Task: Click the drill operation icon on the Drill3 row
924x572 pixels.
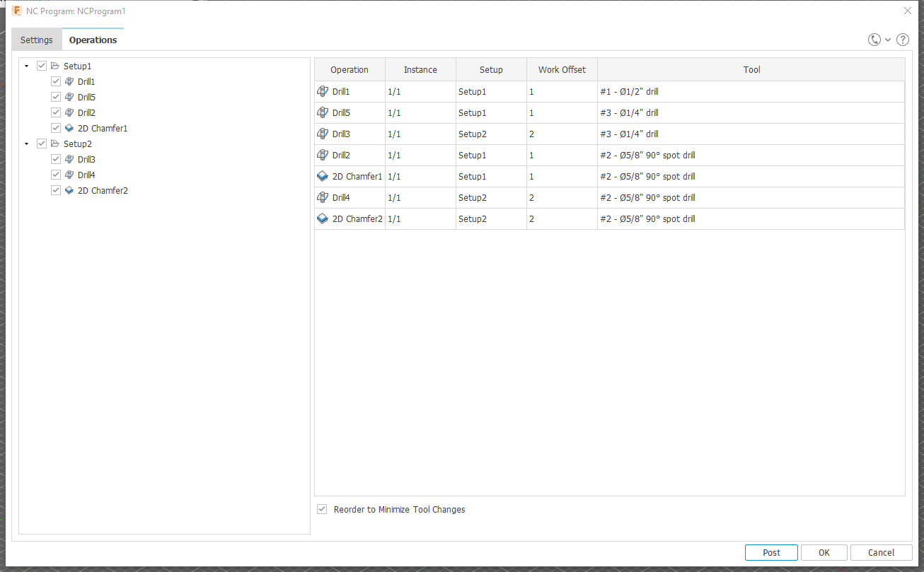Action: point(323,134)
